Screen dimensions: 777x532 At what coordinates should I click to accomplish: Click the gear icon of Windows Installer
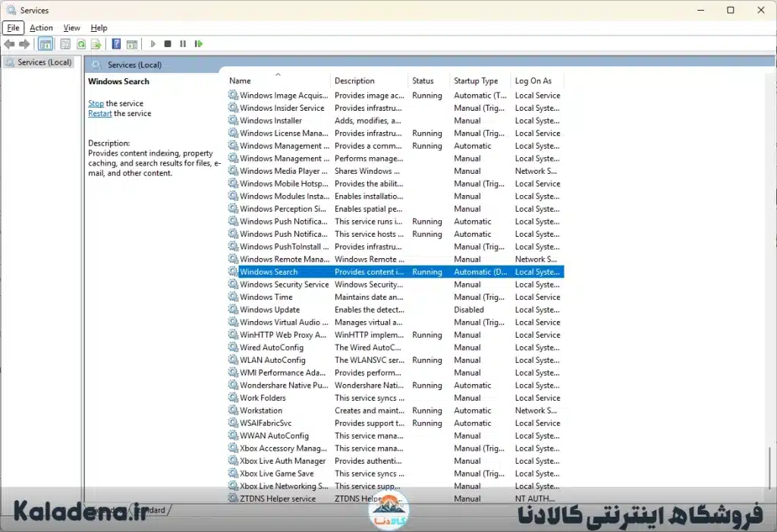tap(233, 121)
